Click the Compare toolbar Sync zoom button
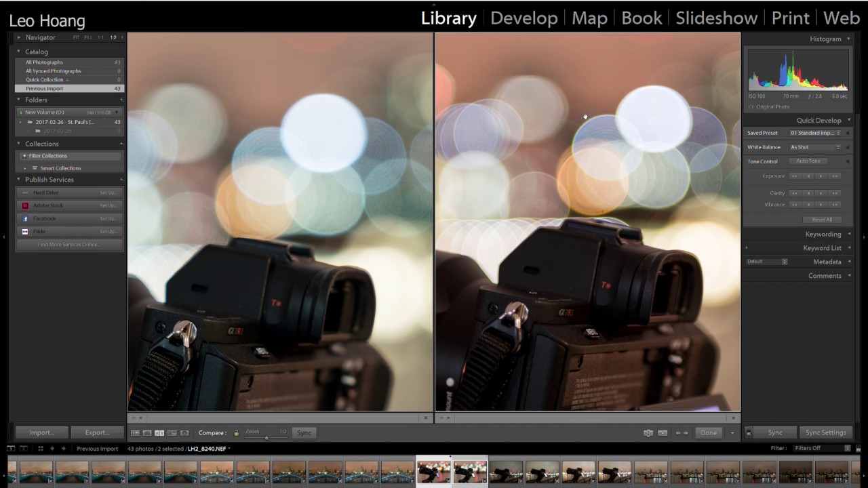Image resolution: width=868 pixels, height=488 pixels. coord(304,432)
